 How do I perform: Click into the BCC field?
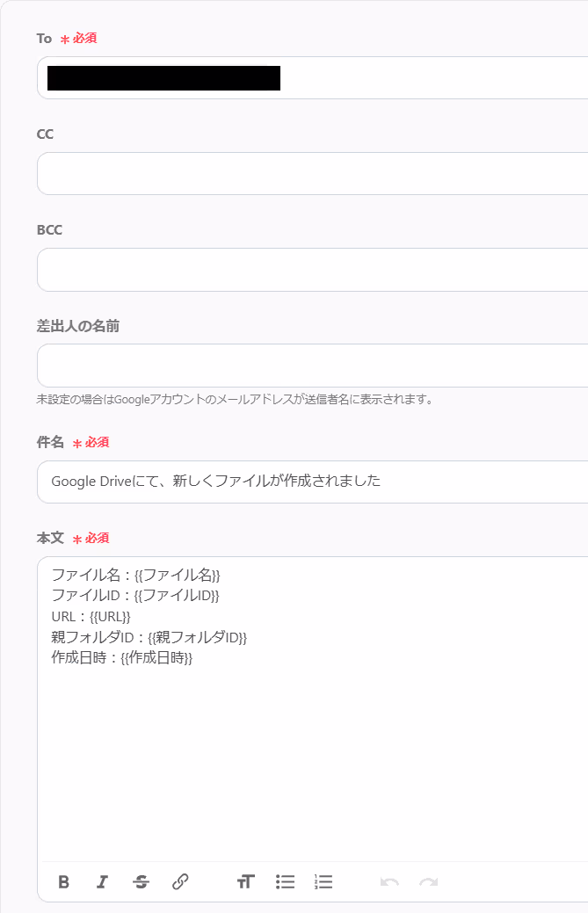click(x=313, y=270)
